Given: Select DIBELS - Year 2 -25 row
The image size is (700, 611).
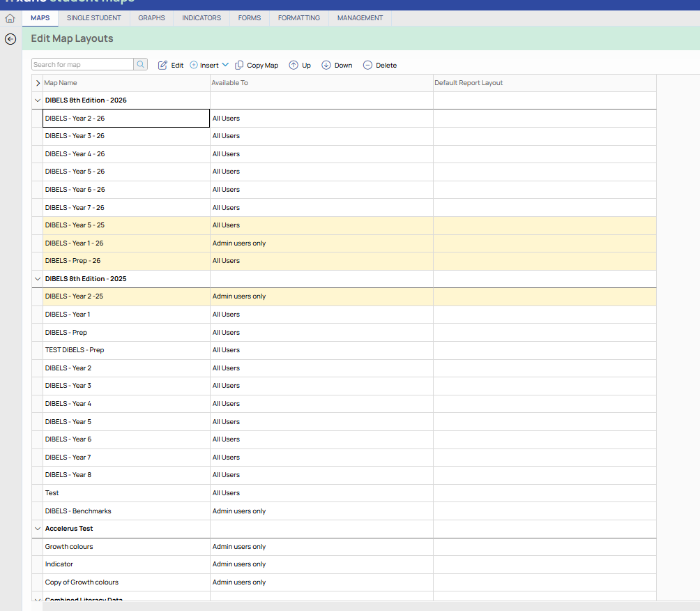Looking at the screenshot, I should 344,296.
